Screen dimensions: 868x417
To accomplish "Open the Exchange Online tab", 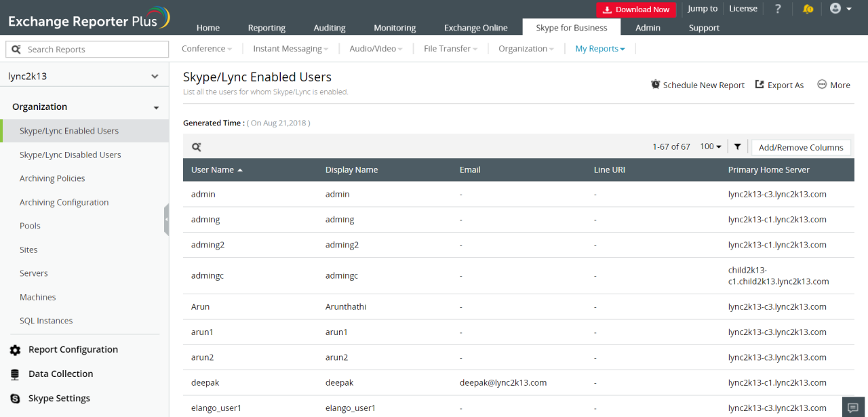I will click(475, 28).
